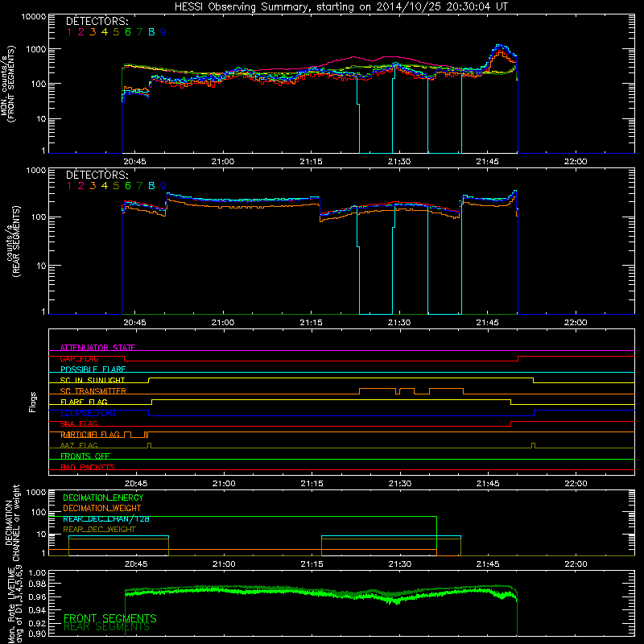Click 21:30 tick under the front segments plot
Screen dimensions: 644x644
tap(398, 162)
